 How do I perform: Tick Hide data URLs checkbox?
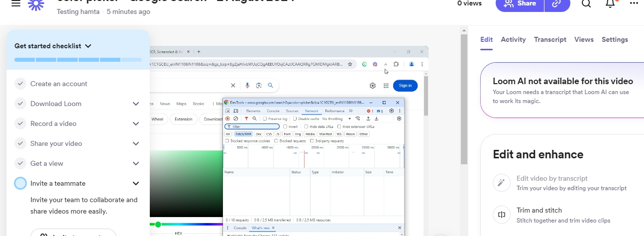click(305, 126)
